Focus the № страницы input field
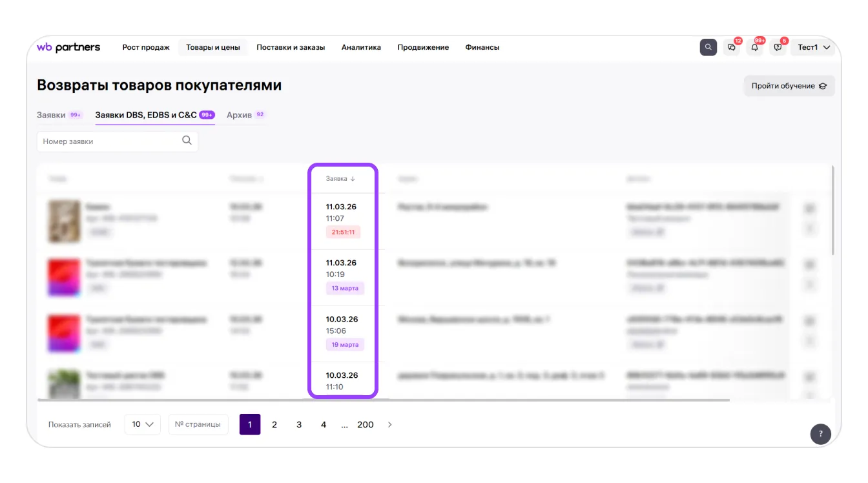868x483 pixels. click(x=198, y=424)
